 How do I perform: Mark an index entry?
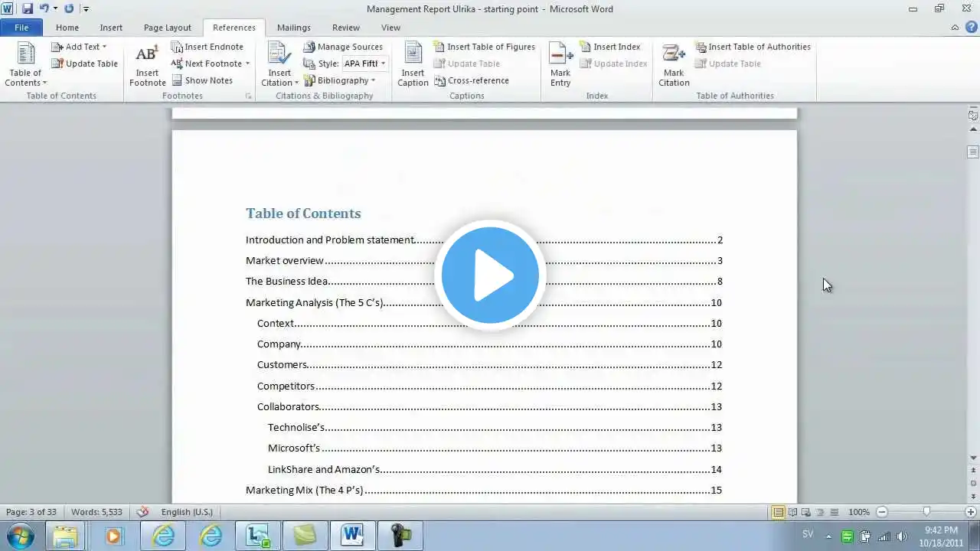(560, 65)
